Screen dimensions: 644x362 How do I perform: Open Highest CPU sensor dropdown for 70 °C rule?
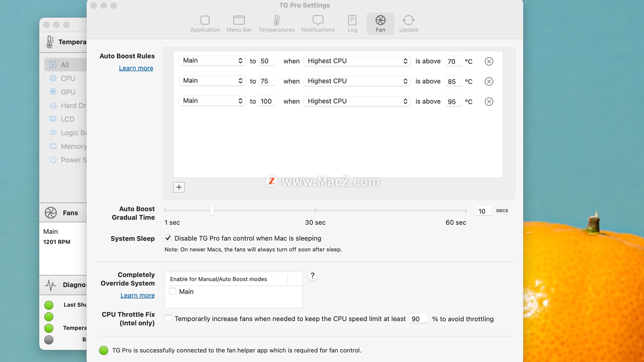point(357,61)
